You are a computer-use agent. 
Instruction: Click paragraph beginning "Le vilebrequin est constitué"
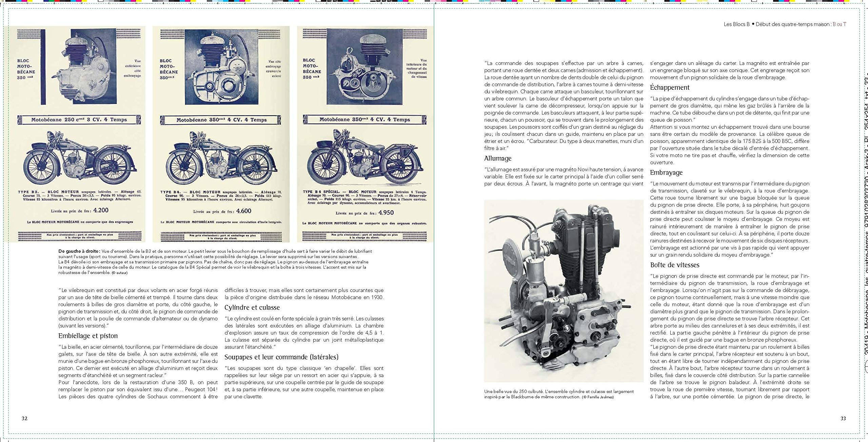(138, 308)
